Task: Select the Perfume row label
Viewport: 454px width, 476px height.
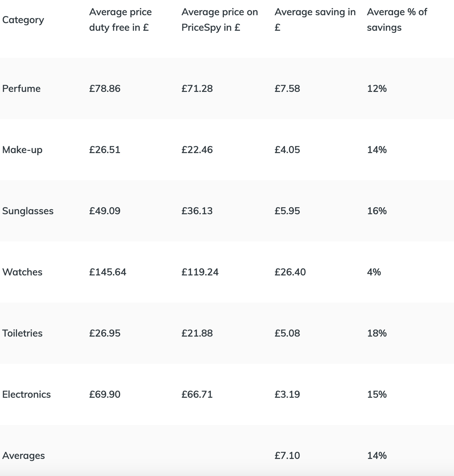Action: [21, 89]
